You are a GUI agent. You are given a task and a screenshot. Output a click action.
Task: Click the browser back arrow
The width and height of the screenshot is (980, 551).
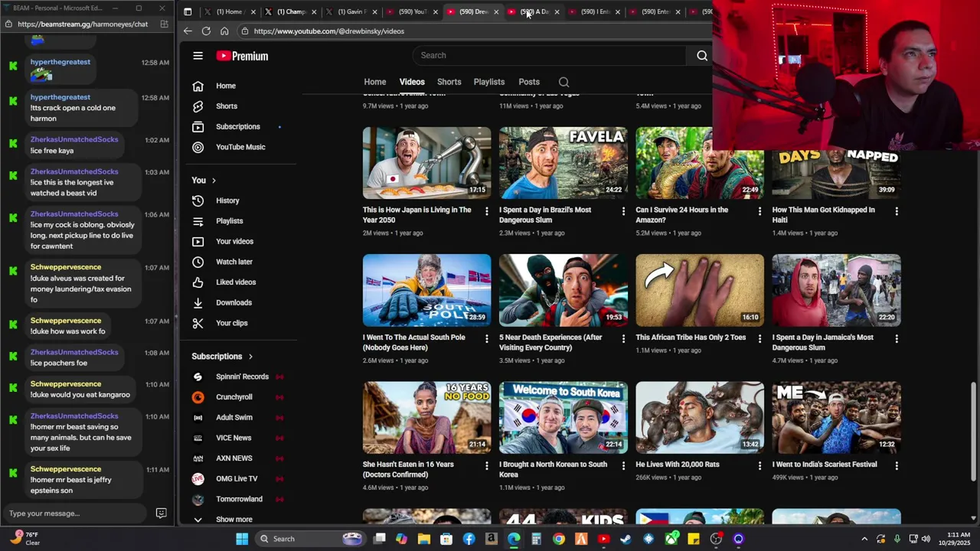tap(188, 31)
